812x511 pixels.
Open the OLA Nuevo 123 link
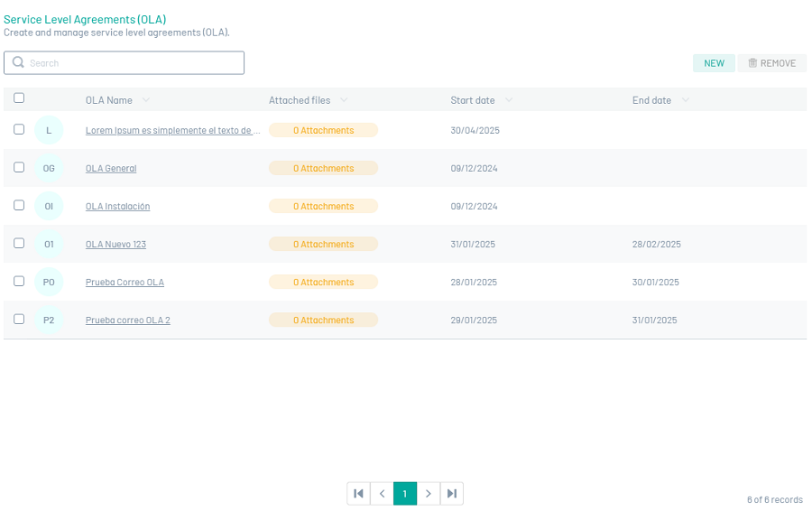115,244
